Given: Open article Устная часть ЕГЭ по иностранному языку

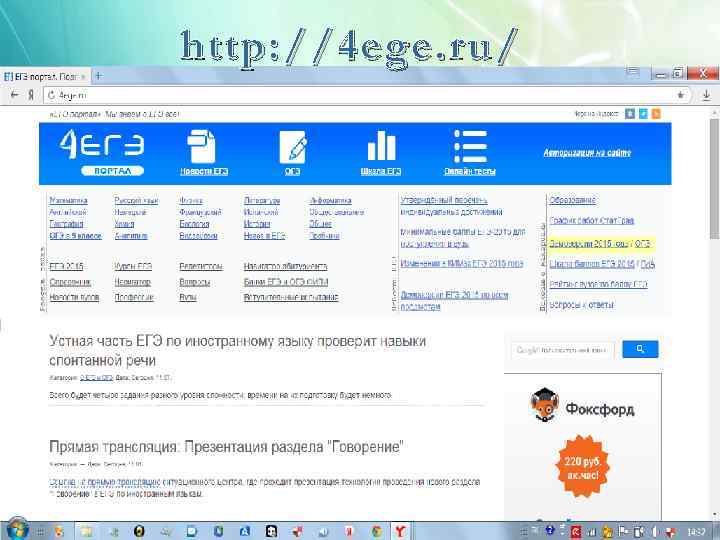Looking at the screenshot, I should 237,351.
